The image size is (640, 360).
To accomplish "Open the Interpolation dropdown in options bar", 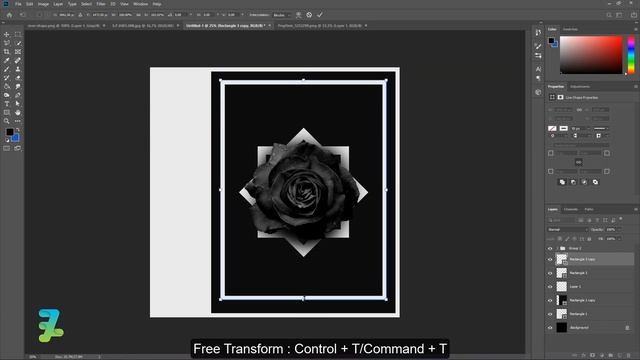I will 282,15.
